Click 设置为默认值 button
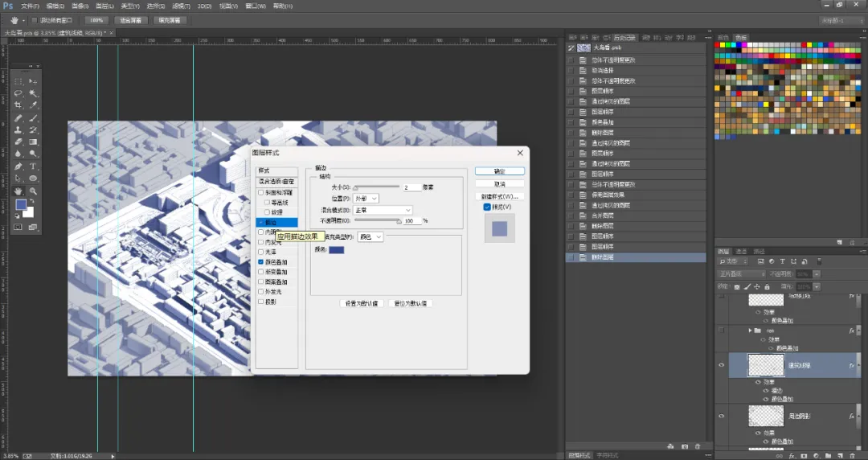This screenshot has width=868, height=460. point(361,303)
